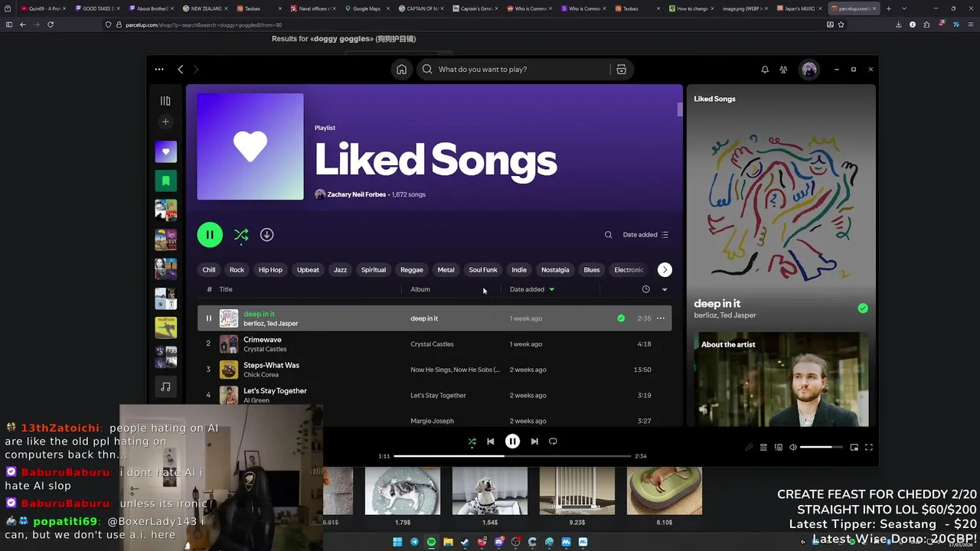The image size is (980, 551).
Task: Filter by the Rock chip
Action: click(x=237, y=269)
